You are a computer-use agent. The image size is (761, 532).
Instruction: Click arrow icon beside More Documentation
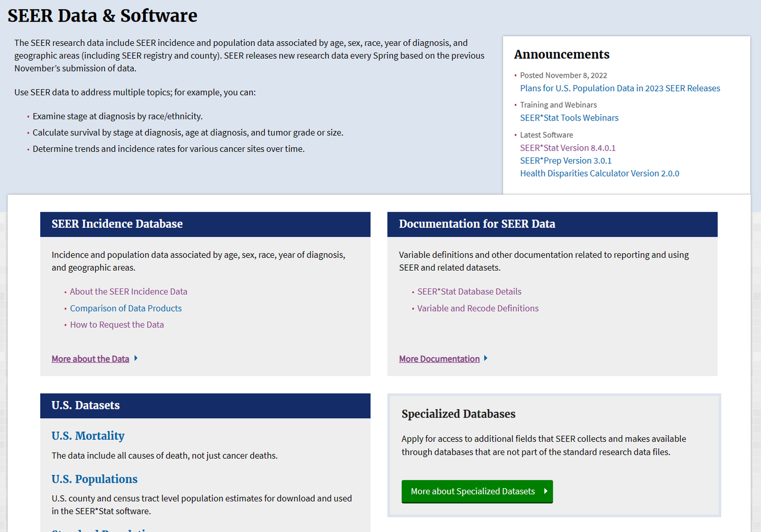point(486,358)
